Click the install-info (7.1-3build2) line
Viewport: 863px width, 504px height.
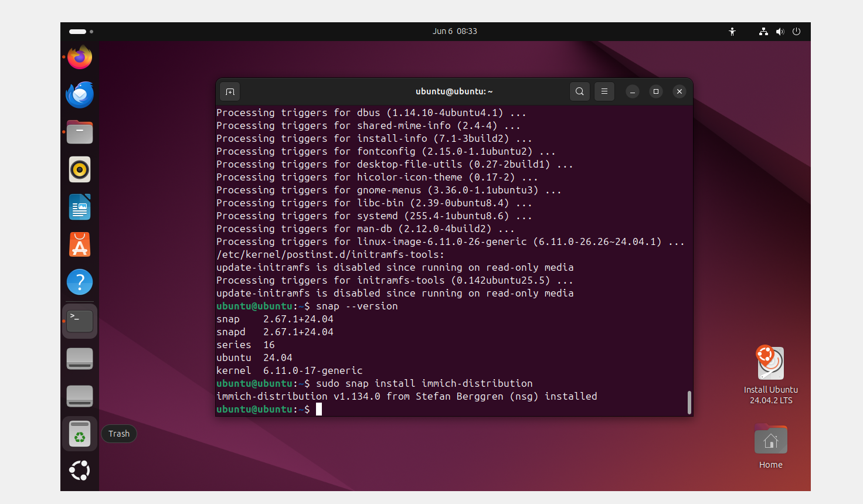(375, 138)
